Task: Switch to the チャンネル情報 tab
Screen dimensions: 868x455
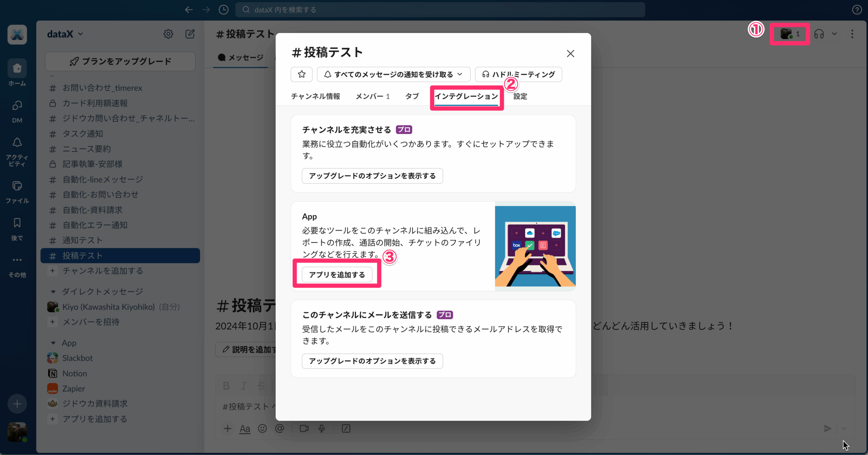Action: 315,96
